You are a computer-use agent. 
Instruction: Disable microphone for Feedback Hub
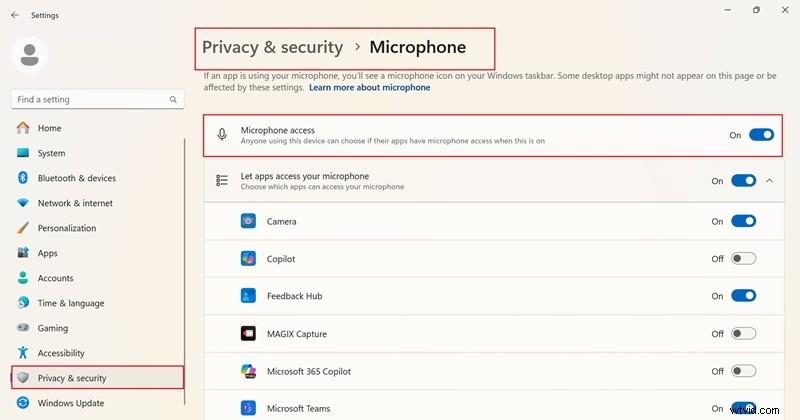[x=743, y=296]
